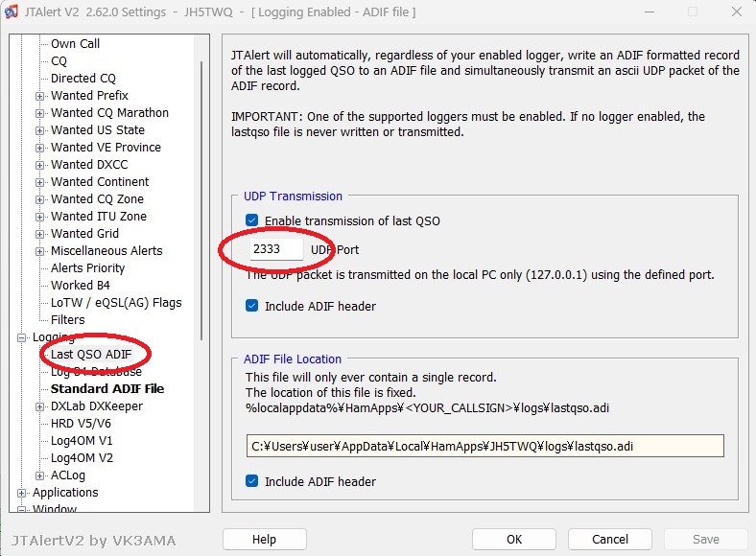Select ACLog logger item

68,475
